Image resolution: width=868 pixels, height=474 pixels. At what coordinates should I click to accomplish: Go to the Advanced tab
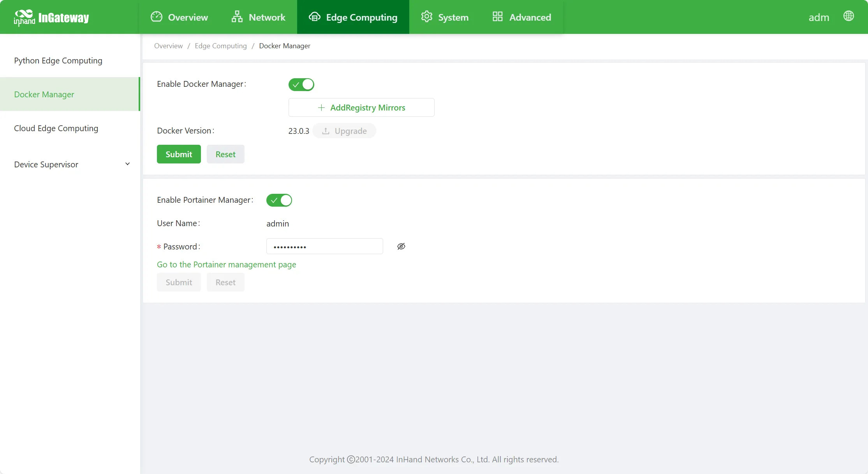tap(522, 17)
